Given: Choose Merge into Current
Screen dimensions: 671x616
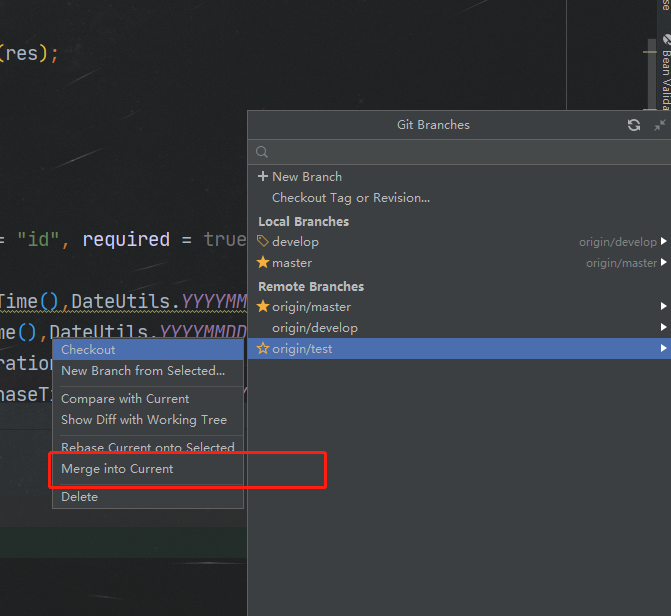Looking at the screenshot, I should point(148,469).
